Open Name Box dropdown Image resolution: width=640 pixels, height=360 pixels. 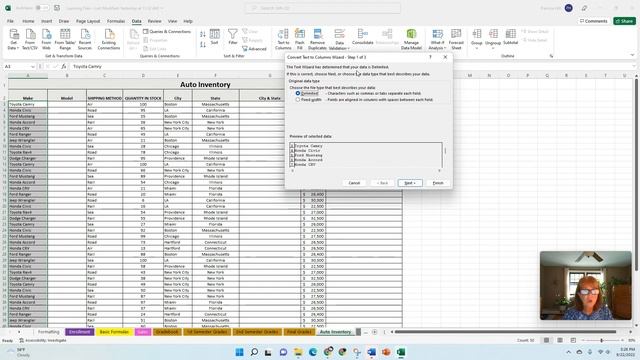[33, 67]
